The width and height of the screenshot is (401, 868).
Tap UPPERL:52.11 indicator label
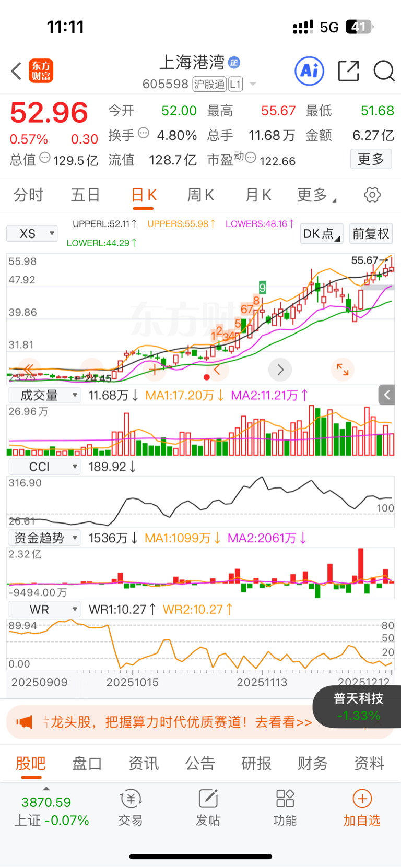coord(104,224)
